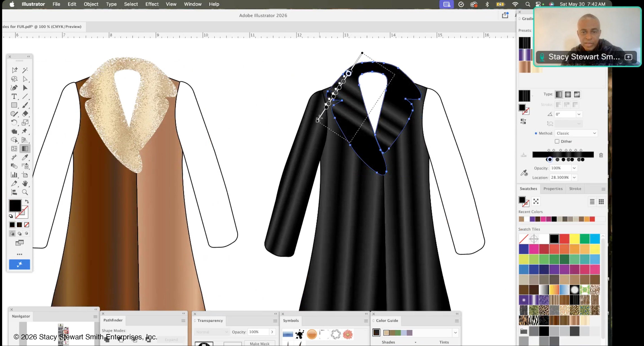Select the Magic Wand tool
644x346 pixels.
tap(25, 70)
